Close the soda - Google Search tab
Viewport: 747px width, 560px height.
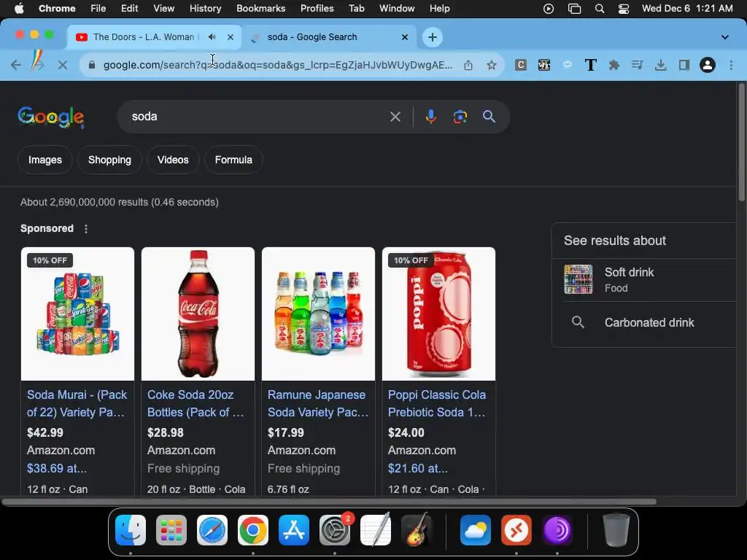pos(405,37)
